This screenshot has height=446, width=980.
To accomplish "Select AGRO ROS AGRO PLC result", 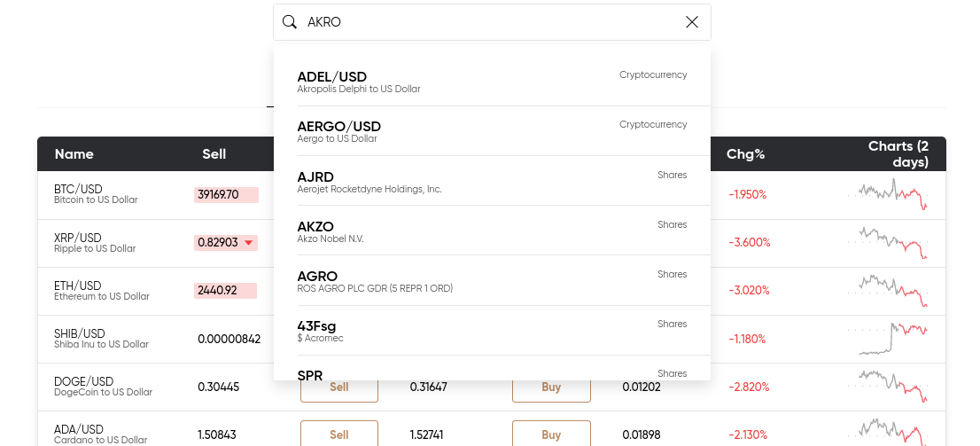I will click(x=492, y=280).
